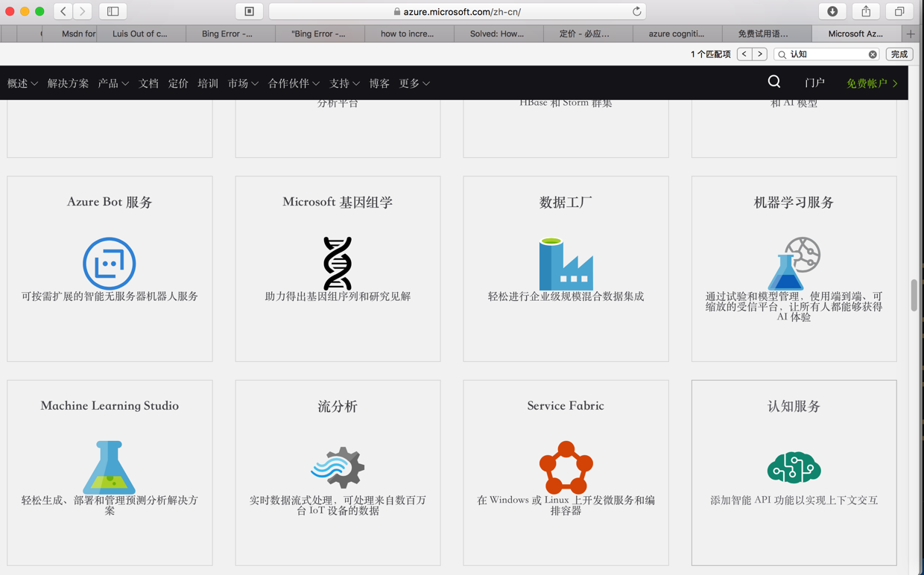Click the Service Fabric orange cluster icon

[x=566, y=468]
